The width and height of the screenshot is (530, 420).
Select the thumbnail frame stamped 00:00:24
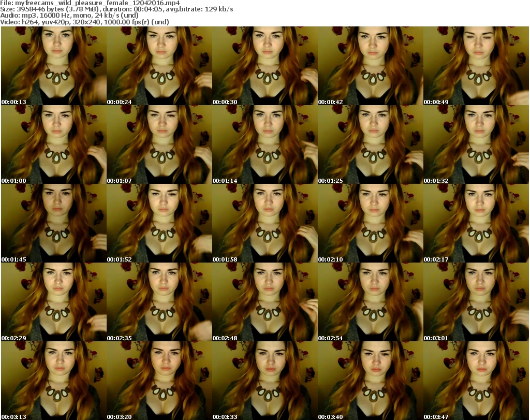click(x=159, y=66)
